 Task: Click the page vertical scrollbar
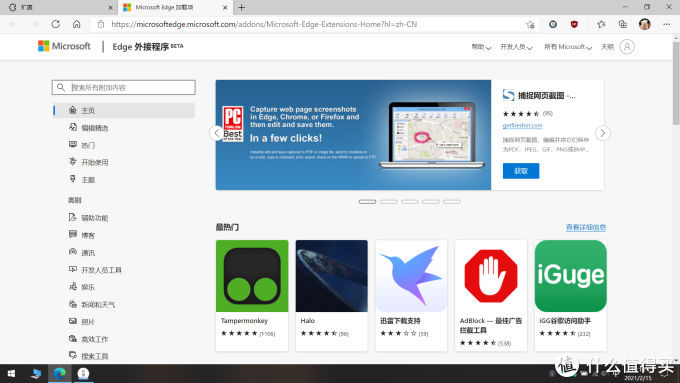point(676,82)
